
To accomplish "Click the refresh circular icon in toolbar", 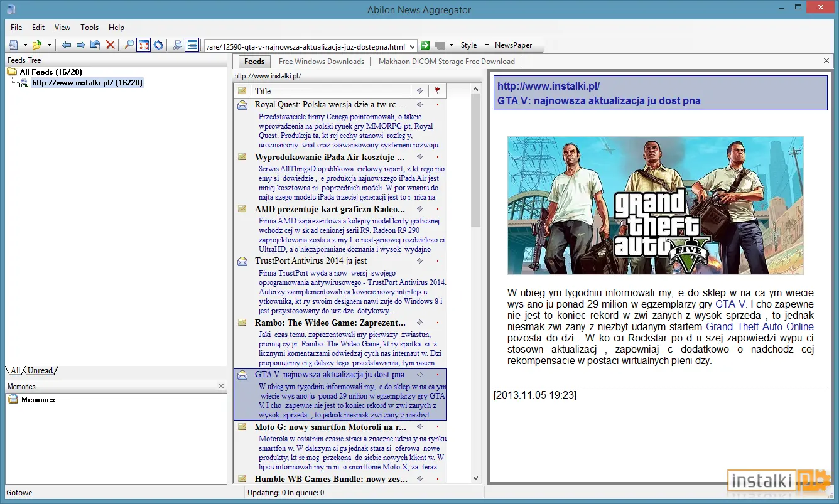I will click(159, 45).
